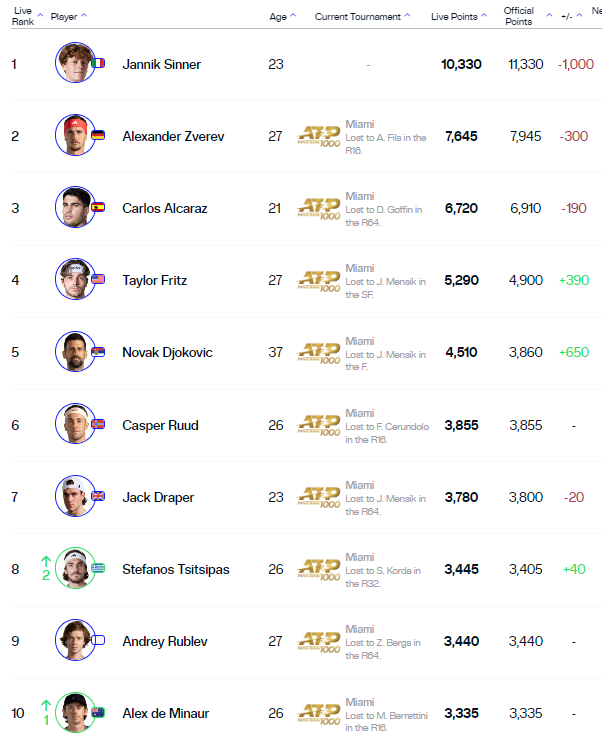Sort by Live Points column arrow
This screenshot has width=602, height=741.
tap(484, 16)
